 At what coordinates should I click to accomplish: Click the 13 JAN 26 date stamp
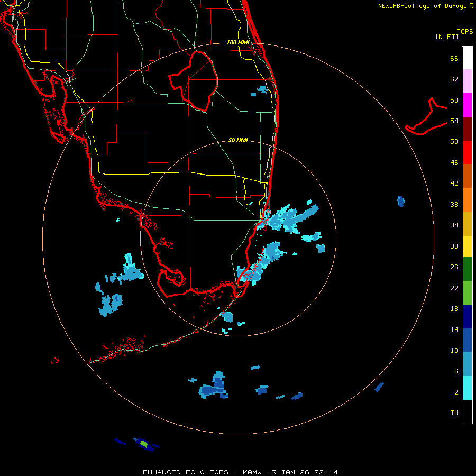(289, 472)
